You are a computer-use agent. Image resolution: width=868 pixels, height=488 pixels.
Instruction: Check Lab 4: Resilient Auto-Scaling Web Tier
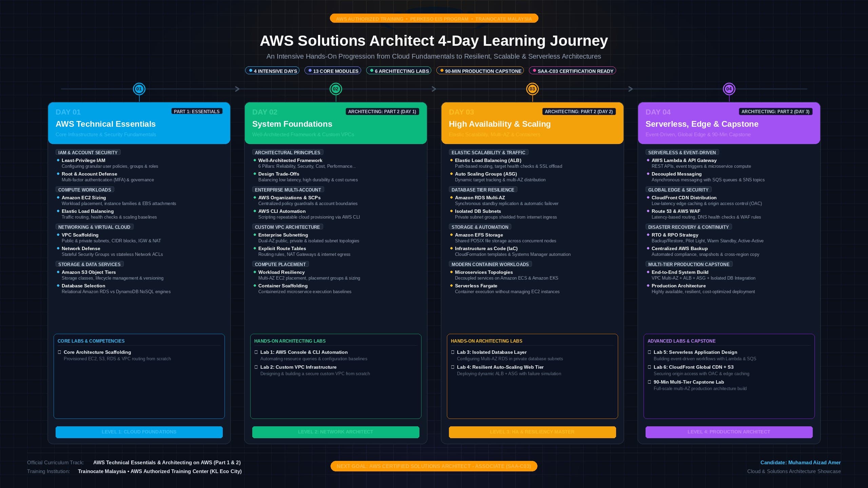point(453,367)
